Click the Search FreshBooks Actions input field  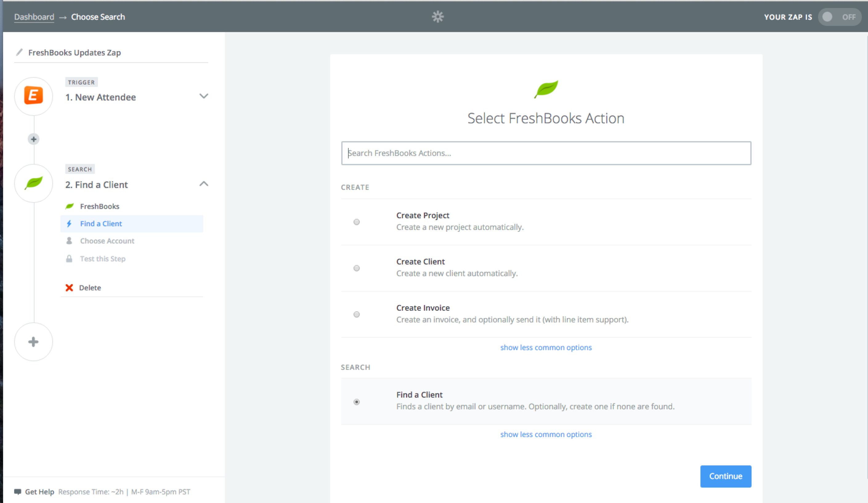point(546,153)
